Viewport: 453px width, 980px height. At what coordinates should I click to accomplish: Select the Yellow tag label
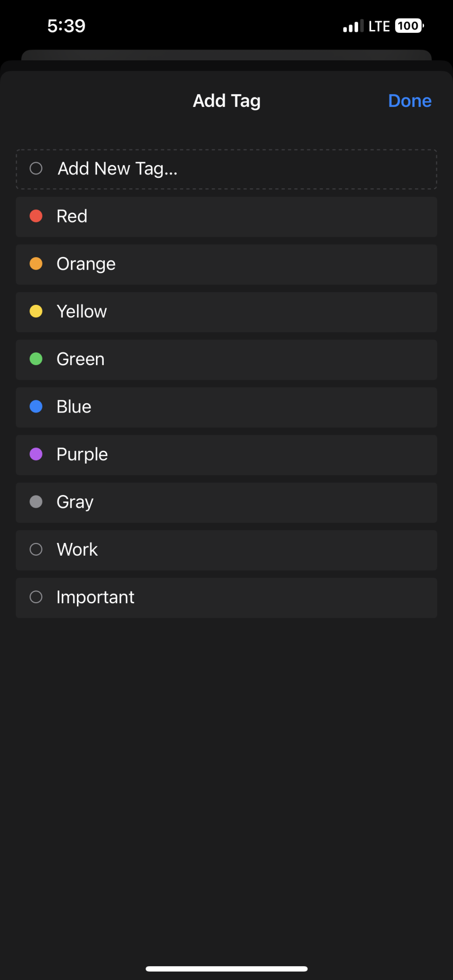click(x=82, y=312)
